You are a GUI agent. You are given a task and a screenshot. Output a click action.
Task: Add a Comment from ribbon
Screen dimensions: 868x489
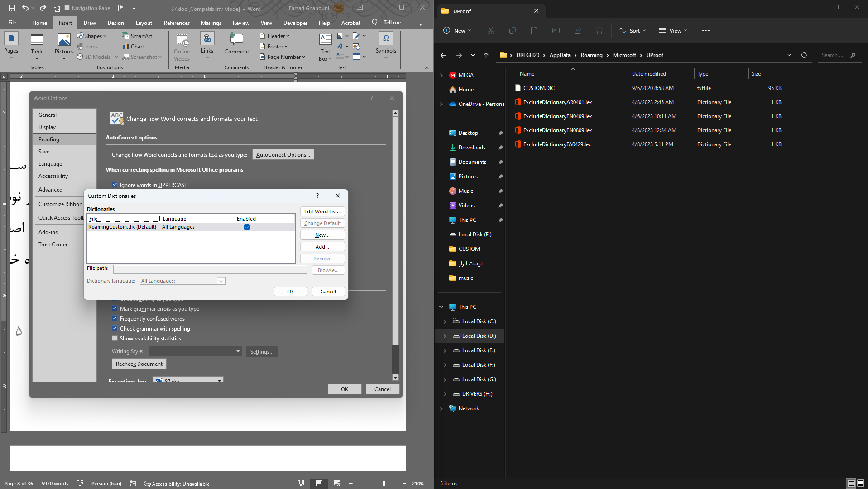coord(236,44)
